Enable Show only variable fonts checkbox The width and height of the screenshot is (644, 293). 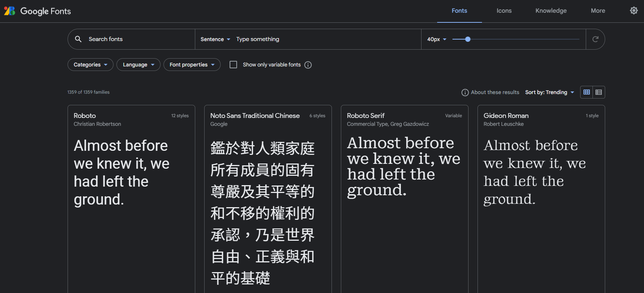pos(233,65)
